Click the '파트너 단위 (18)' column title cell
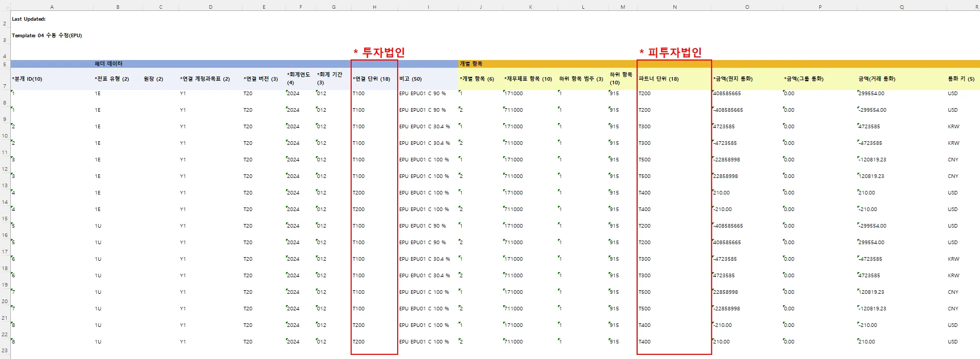Image resolution: width=980 pixels, height=359 pixels. point(658,79)
